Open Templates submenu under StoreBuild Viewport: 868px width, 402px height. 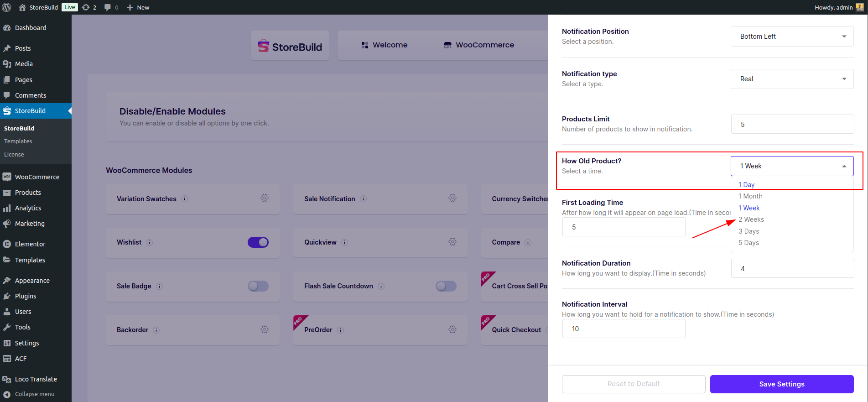click(18, 141)
